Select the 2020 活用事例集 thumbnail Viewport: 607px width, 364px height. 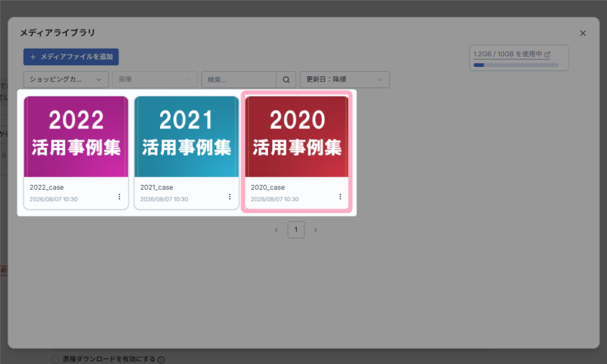point(297,137)
